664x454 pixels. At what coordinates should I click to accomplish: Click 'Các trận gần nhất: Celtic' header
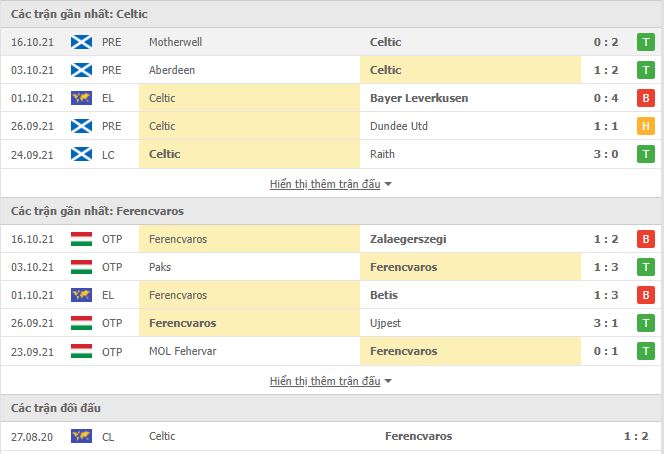pos(79,14)
